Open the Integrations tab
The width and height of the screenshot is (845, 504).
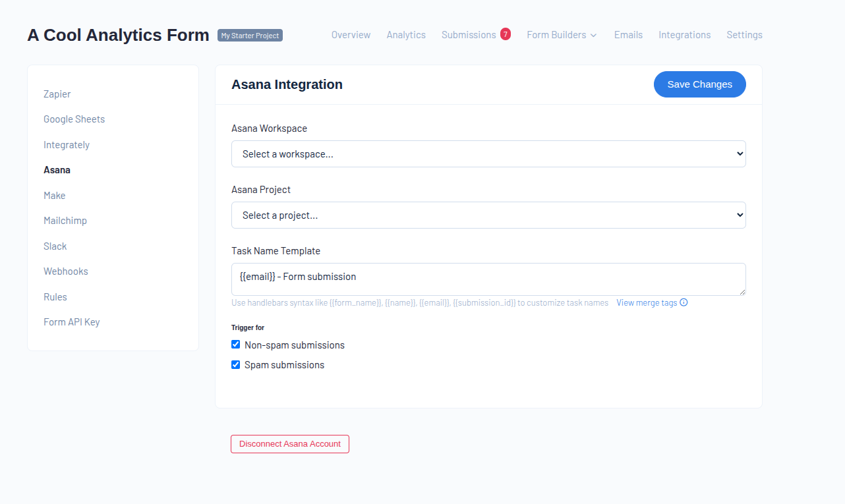[684, 35]
